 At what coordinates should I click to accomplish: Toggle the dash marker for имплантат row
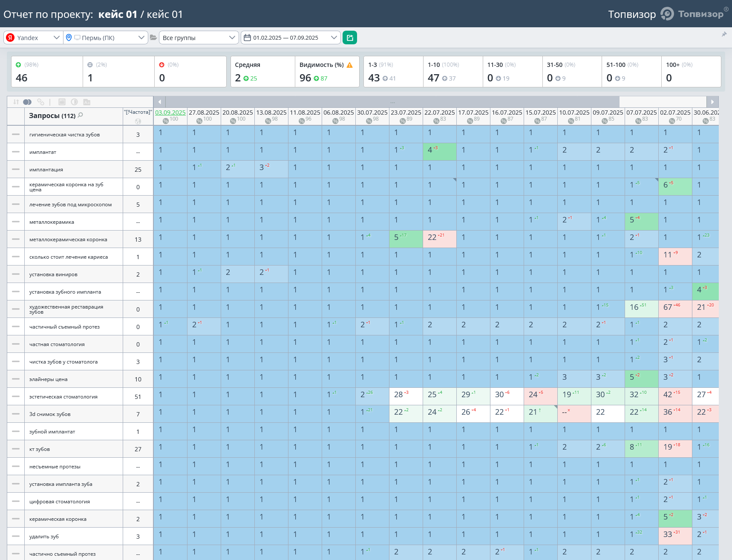pos(16,152)
